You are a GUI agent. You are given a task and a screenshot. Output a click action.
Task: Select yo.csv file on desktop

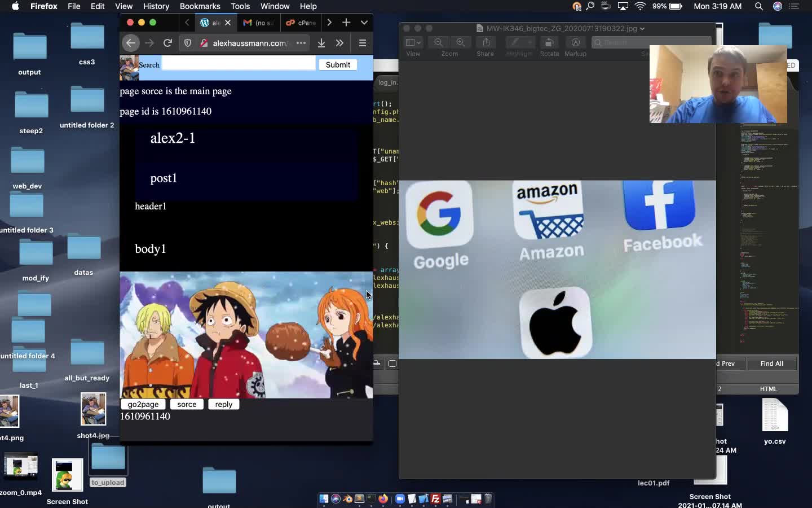tap(775, 421)
